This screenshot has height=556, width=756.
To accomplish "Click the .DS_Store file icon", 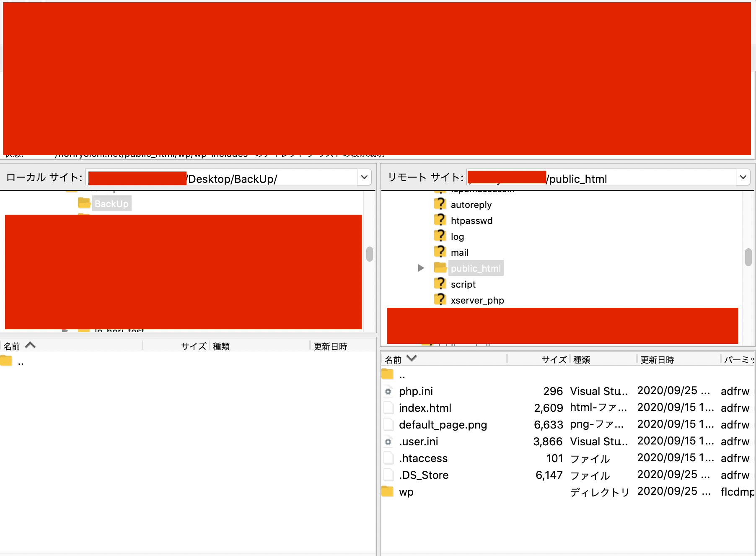I will (388, 475).
